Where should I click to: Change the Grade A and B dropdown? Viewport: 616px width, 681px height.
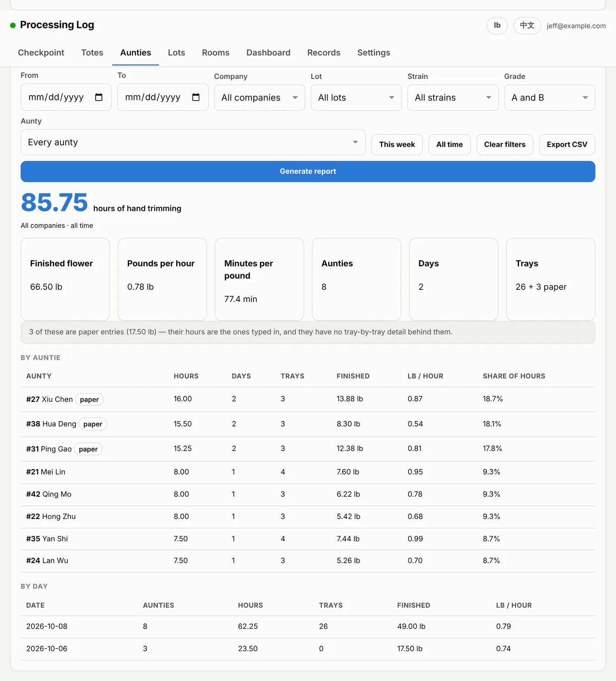[x=549, y=98]
